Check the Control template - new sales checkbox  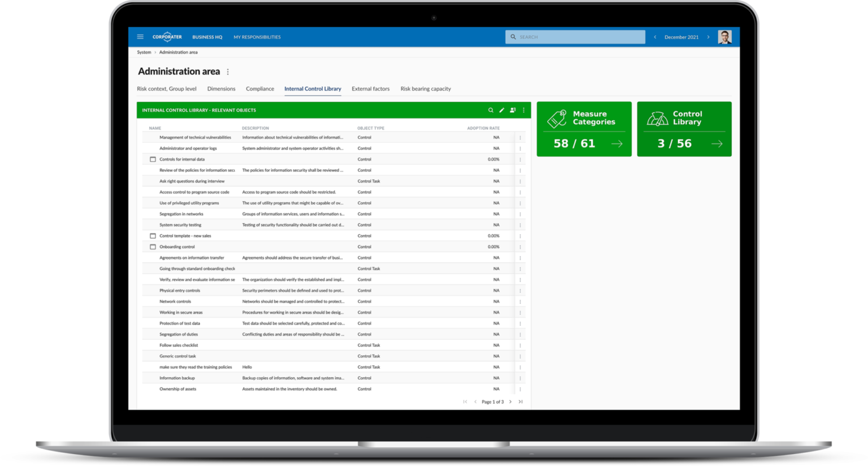[153, 236]
